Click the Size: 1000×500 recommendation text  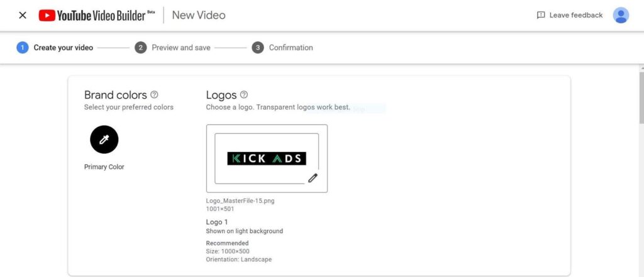click(x=228, y=251)
